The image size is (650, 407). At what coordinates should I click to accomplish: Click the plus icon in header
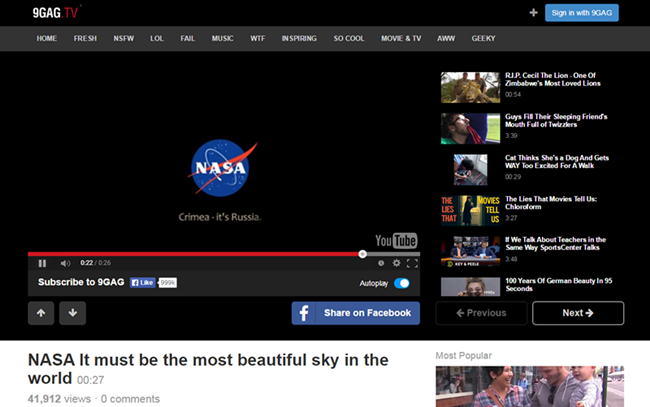point(533,13)
